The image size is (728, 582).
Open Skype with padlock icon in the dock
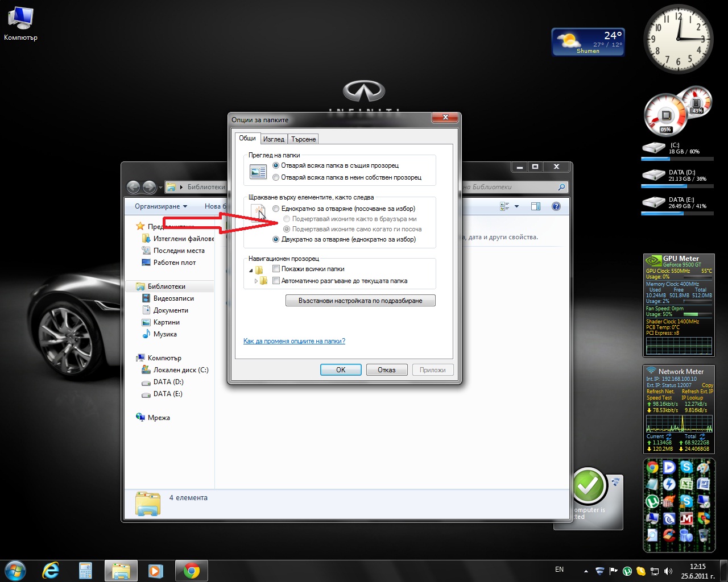click(686, 501)
